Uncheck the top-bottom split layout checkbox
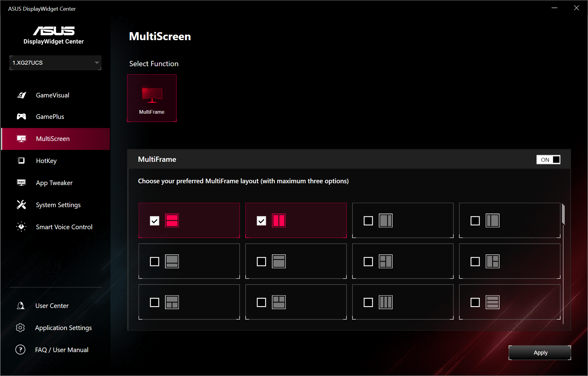 click(x=155, y=221)
